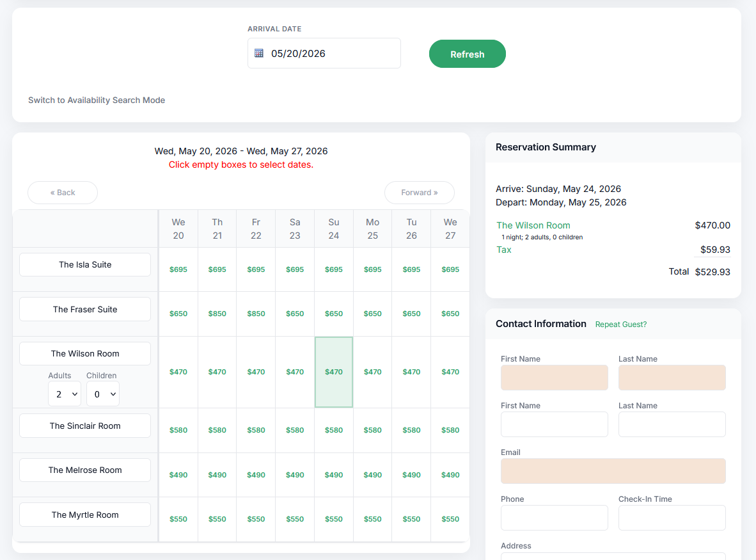Viewport: 756px width, 560px height.
Task: Click the Repeat Guest? link
Action: click(x=620, y=324)
